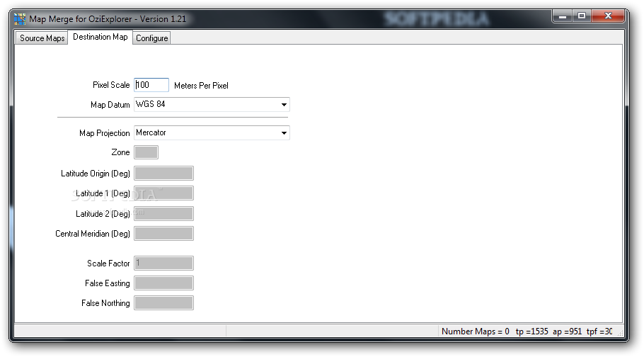
Task: Click the False Easting field
Action: pos(164,283)
